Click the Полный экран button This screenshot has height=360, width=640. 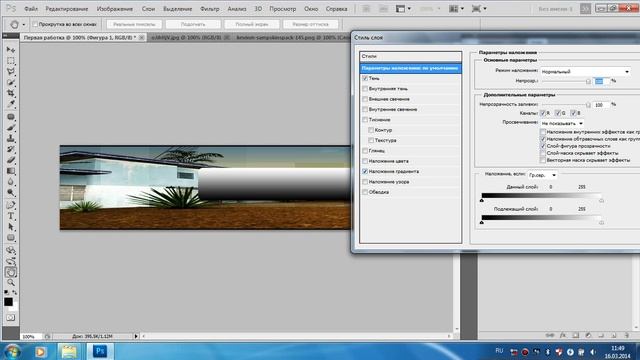coord(252,24)
